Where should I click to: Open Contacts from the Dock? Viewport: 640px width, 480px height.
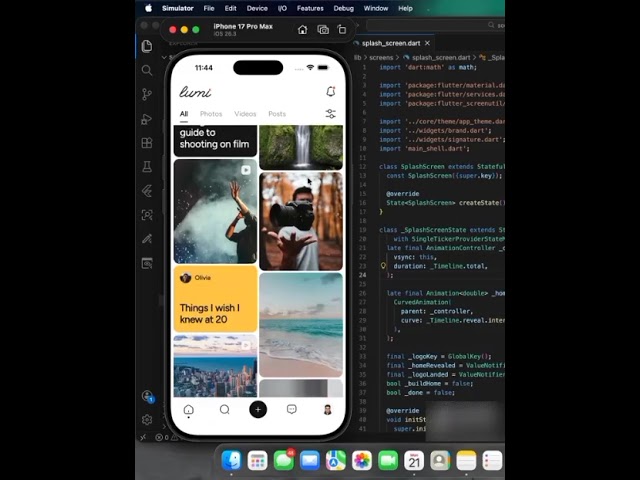coord(440,460)
